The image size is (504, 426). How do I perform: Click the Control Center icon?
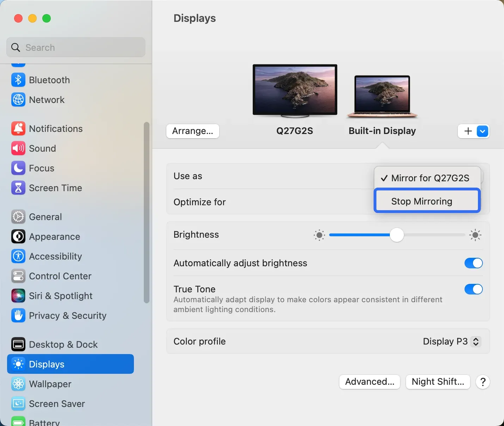[x=18, y=276]
